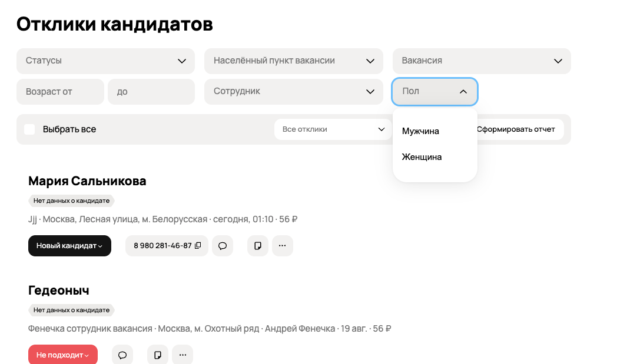Open Населённый пункт вакансии dropdown

pyautogui.click(x=293, y=61)
